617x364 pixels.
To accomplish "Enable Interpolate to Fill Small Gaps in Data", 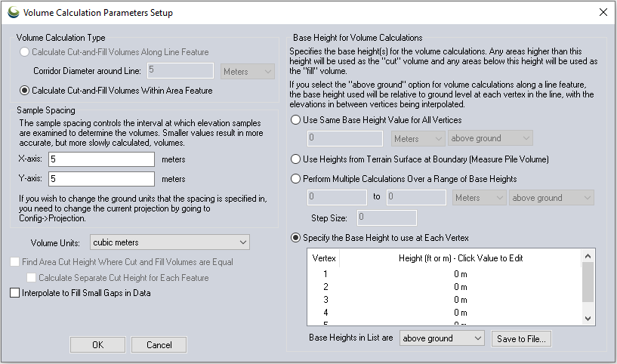I will coord(16,293).
